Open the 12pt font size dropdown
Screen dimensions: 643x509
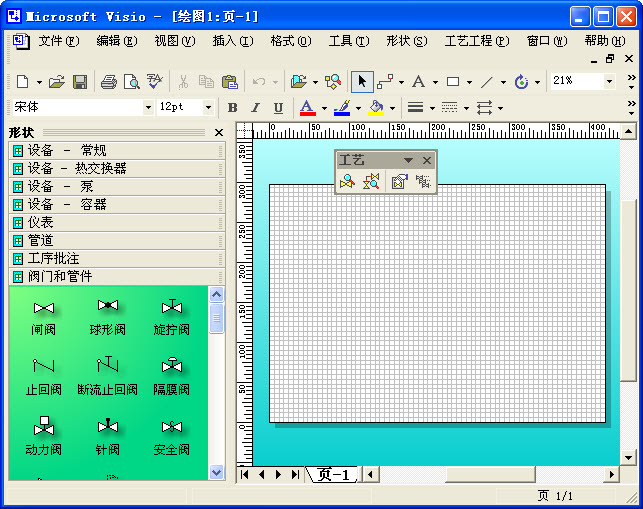208,108
